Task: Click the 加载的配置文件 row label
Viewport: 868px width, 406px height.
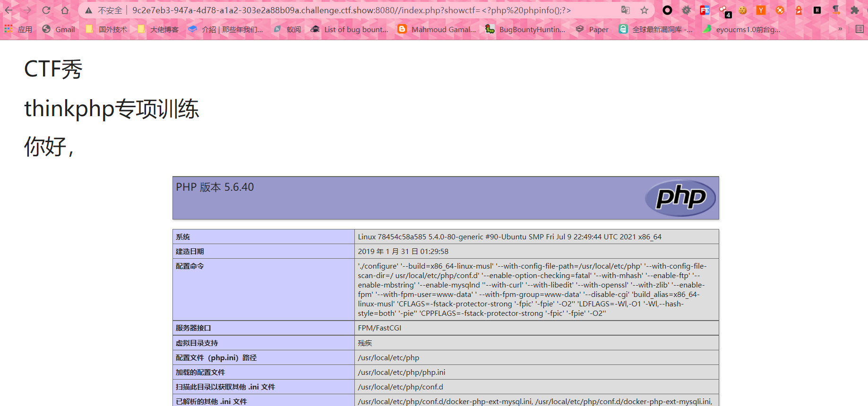Action: 200,372
